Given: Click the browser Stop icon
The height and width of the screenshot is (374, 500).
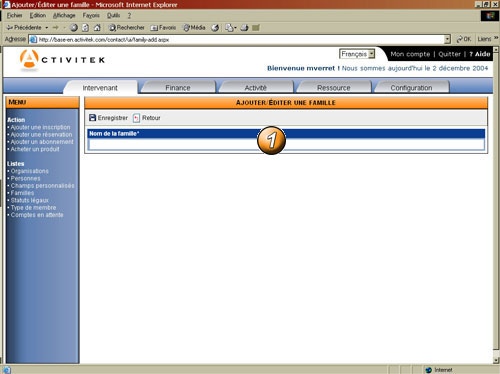Looking at the screenshot, I should pos(74,28).
